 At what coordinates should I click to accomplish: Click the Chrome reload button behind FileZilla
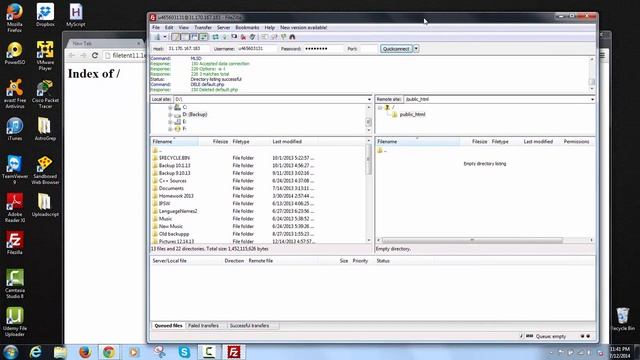tap(95, 56)
